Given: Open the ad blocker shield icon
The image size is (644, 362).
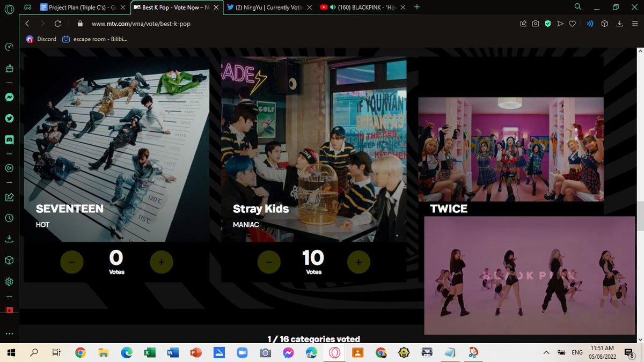Looking at the screenshot, I should [x=548, y=24].
